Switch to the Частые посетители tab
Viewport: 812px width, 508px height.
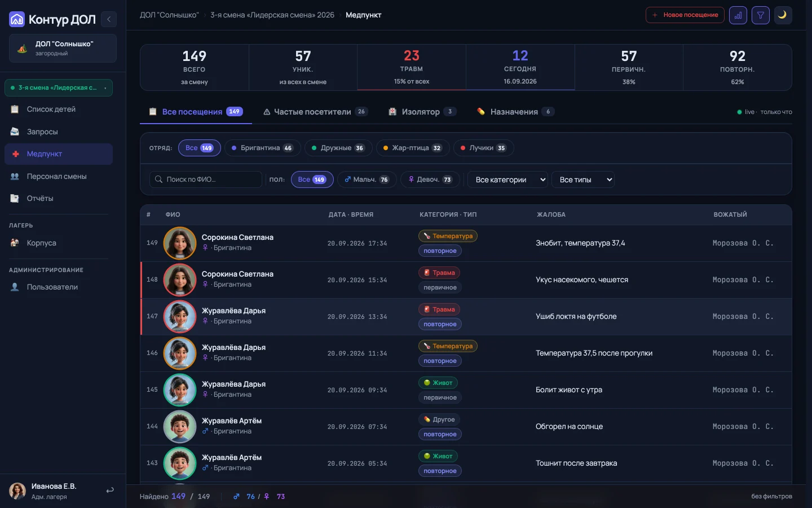pos(315,112)
